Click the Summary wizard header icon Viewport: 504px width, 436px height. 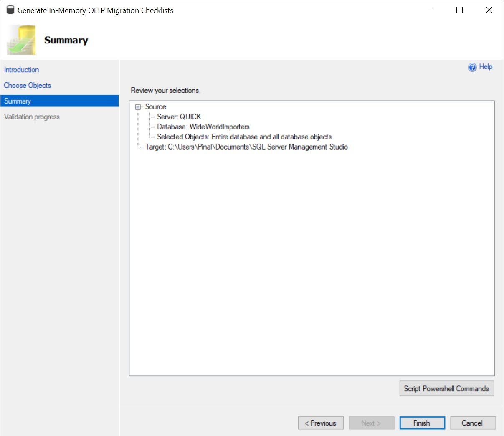21,40
